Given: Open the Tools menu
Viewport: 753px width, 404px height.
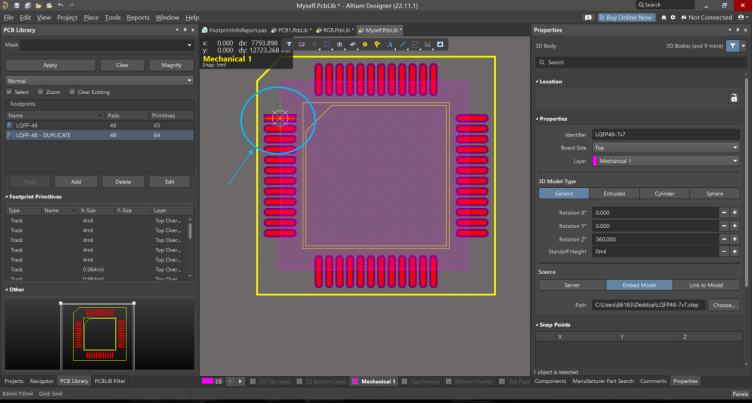Looking at the screenshot, I should point(112,17).
